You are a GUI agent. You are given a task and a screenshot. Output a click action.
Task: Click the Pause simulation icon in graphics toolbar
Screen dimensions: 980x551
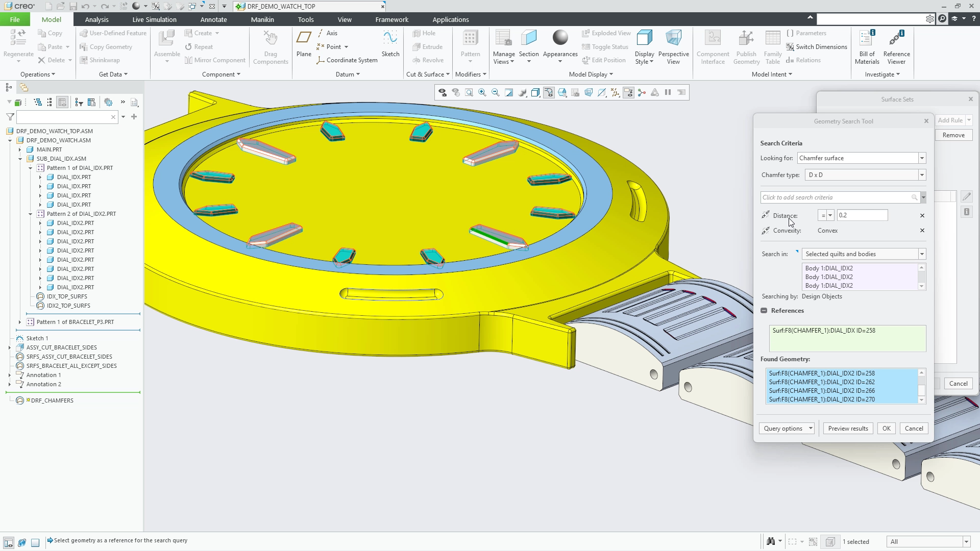click(x=668, y=92)
